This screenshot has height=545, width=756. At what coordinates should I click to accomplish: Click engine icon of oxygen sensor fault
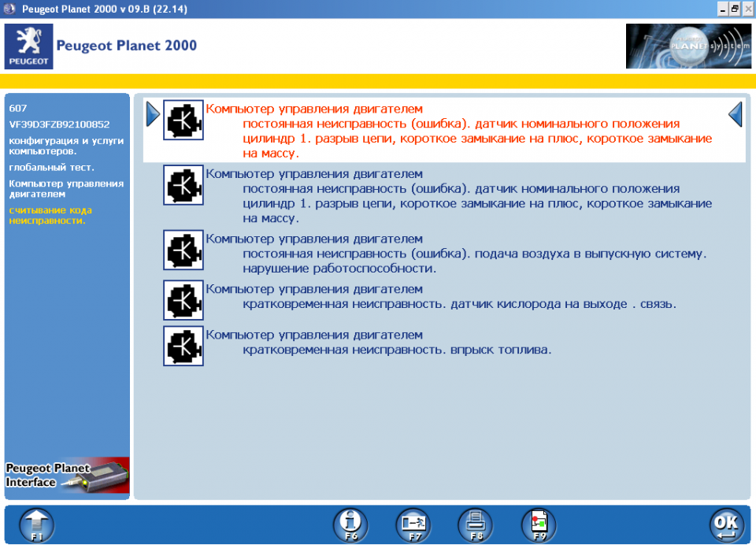pyautogui.click(x=183, y=299)
